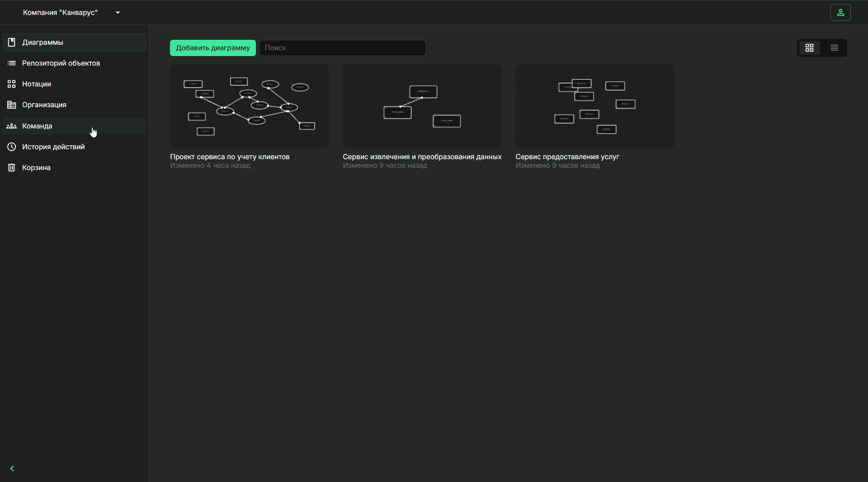Screen dimensions: 868x482
Task: Go to Репозиторий объектов section
Action: pos(61,63)
